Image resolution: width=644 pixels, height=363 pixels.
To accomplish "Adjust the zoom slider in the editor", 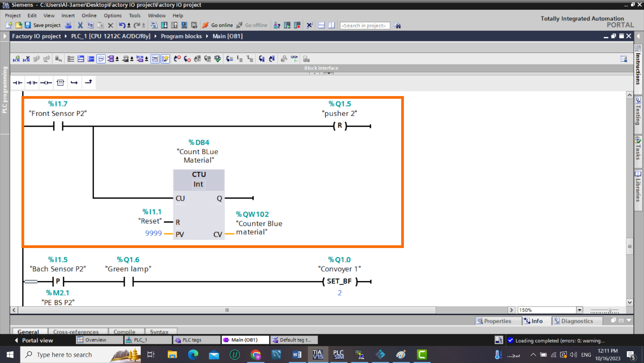I will [x=610, y=310].
